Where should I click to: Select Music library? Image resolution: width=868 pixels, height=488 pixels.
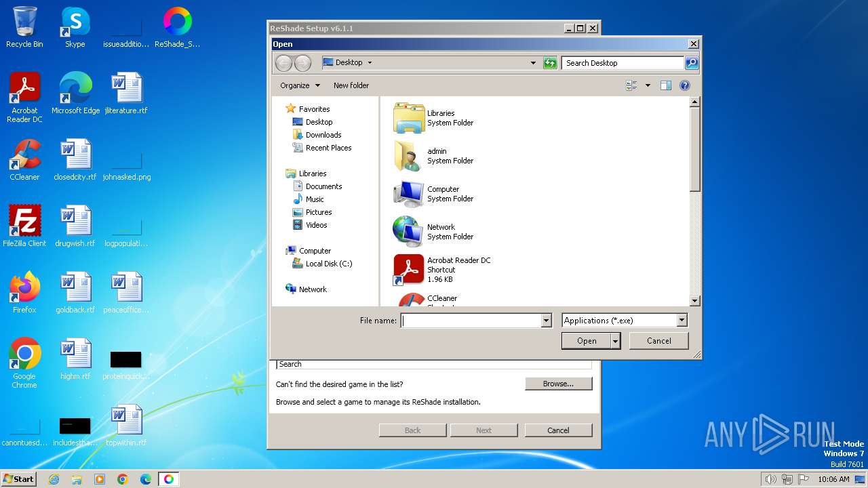[x=315, y=199]
